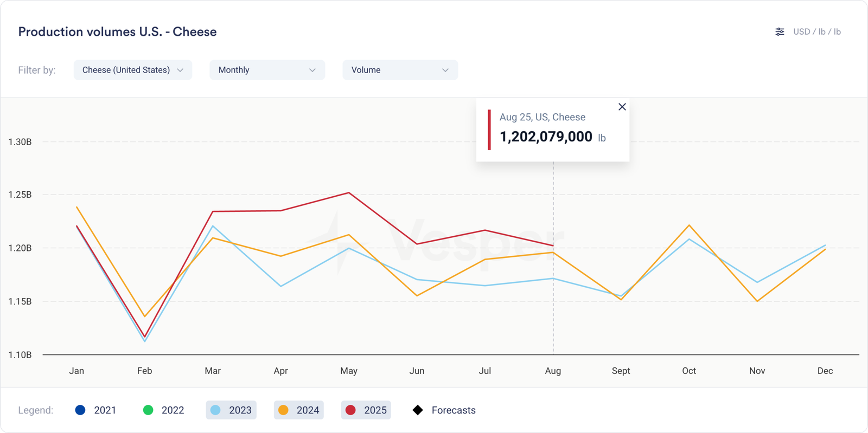The height and width of the screenshot is (433, 868).
Task: Enable the 2022 series label in legend
Action: tap(173, 410)
